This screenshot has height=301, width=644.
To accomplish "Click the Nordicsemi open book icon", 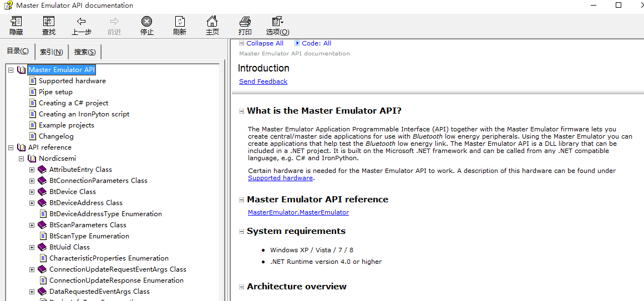I will (x=32, y=159).
